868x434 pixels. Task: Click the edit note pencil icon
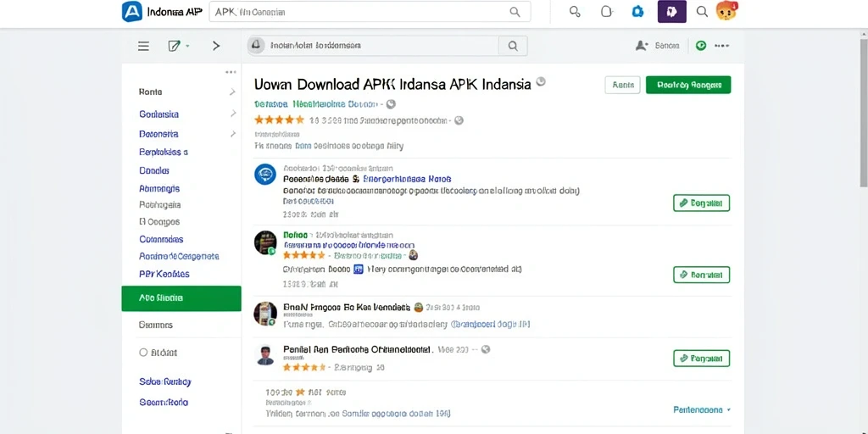point(174,46)
